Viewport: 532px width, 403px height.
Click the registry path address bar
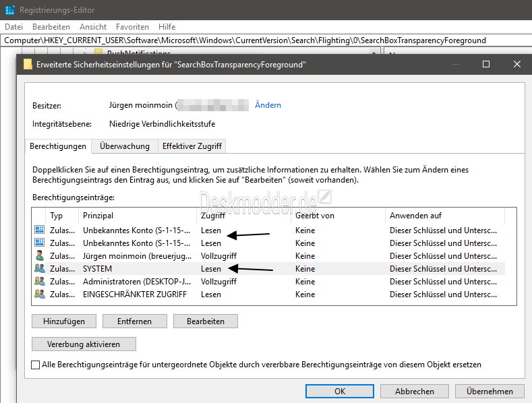point(266,40)
